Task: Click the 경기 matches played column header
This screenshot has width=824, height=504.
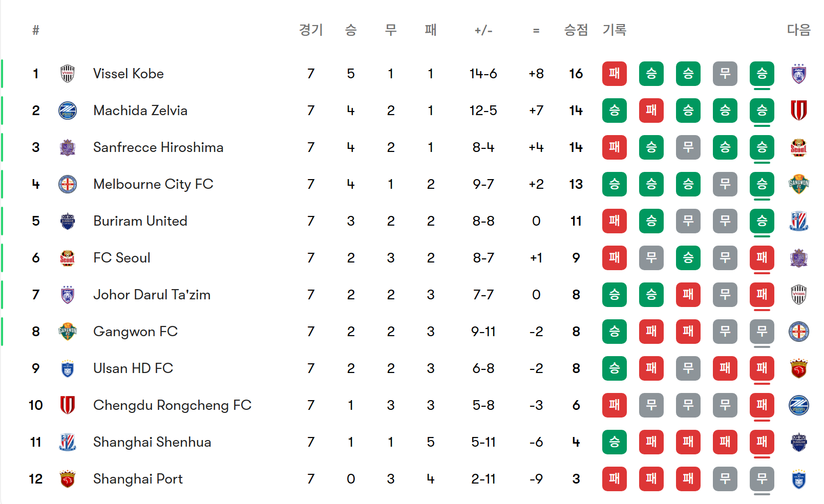Action: pyautogui.click(x=311, y=30)
